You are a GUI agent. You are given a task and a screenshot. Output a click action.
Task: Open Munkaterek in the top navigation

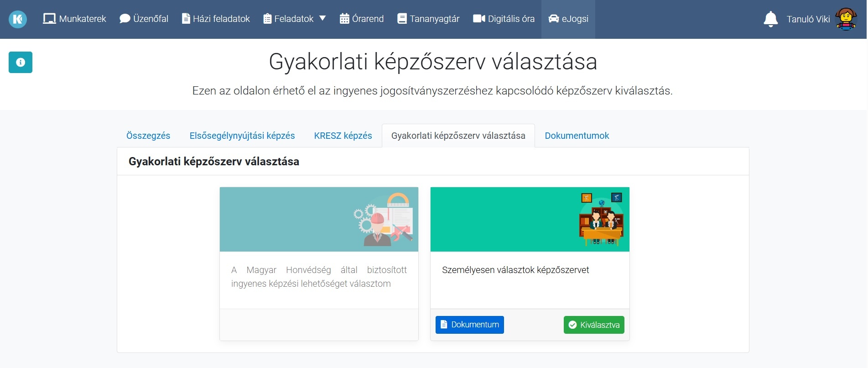[74, 19]
